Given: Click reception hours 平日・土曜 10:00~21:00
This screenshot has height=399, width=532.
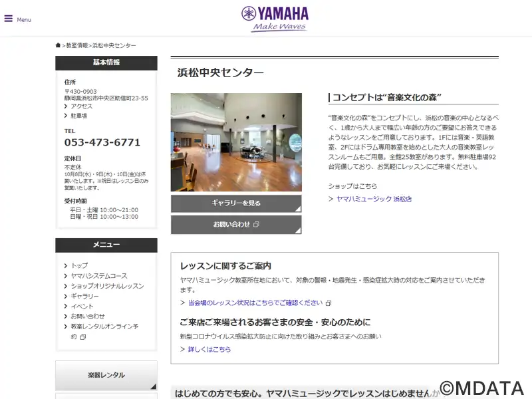Looking at the screenshot, I should [104, 210].
